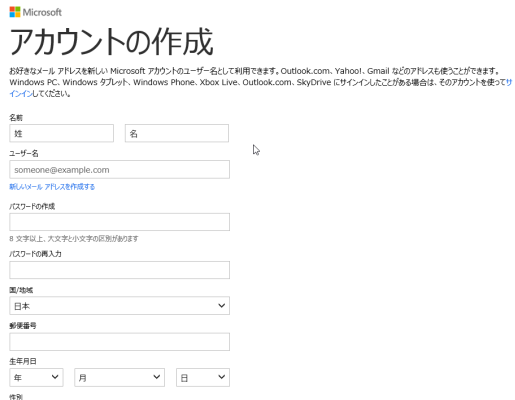
Task: Click the 名 (given name) input field
Action: click(x=177, y=133)
